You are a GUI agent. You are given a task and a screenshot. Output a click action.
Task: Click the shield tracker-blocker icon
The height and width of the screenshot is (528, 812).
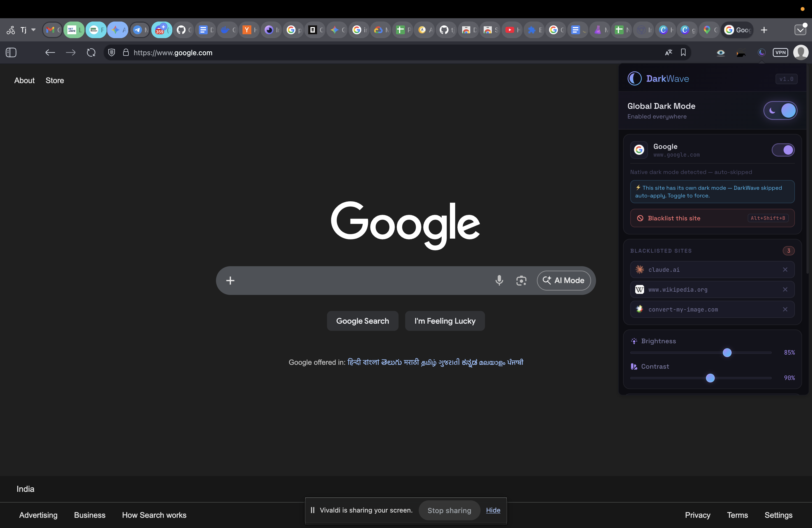pyautogui.click(x=111, y=52)
